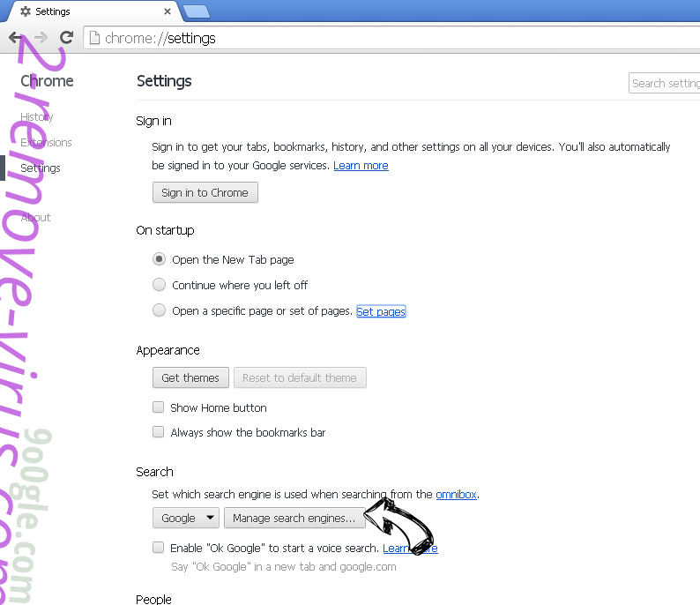The image size is (700, 605).
Task: Click Manage search engines button
Action: tap(294, 518)
